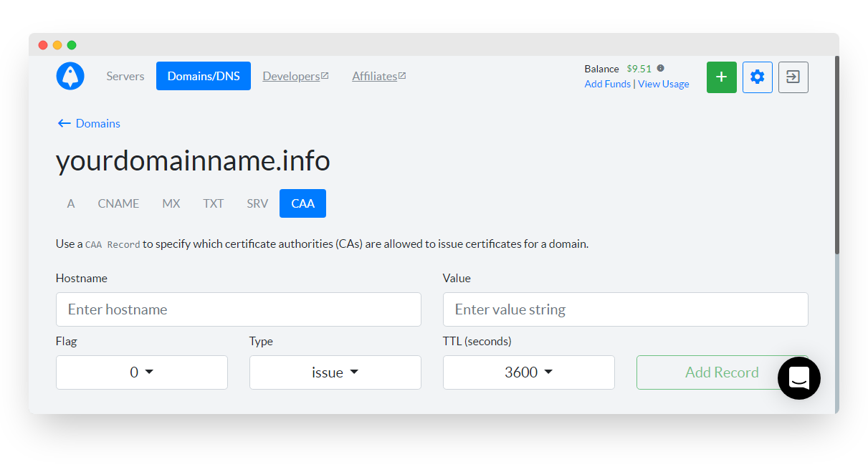Open settings via the gear icon
The height and width of the screenshot is (467, 868).
[x=758, y=77]
